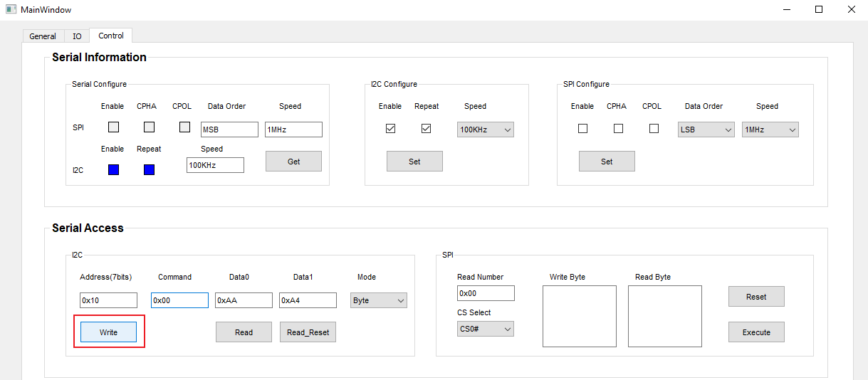
Task: Enable the SPI Configure CPHA checkbox
Action: pyautogui.click(x=618, y=129)
